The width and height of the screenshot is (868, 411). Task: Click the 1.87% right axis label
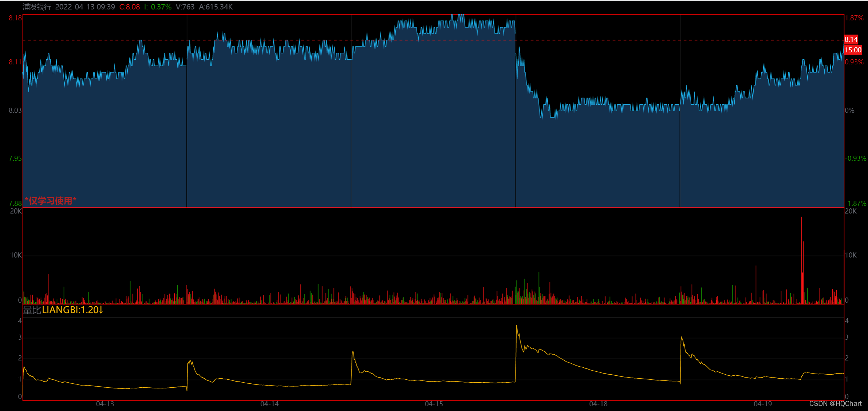854,18
